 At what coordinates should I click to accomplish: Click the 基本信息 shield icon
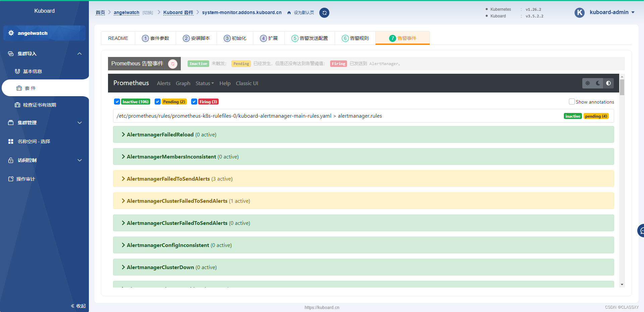tap(17, 71)
